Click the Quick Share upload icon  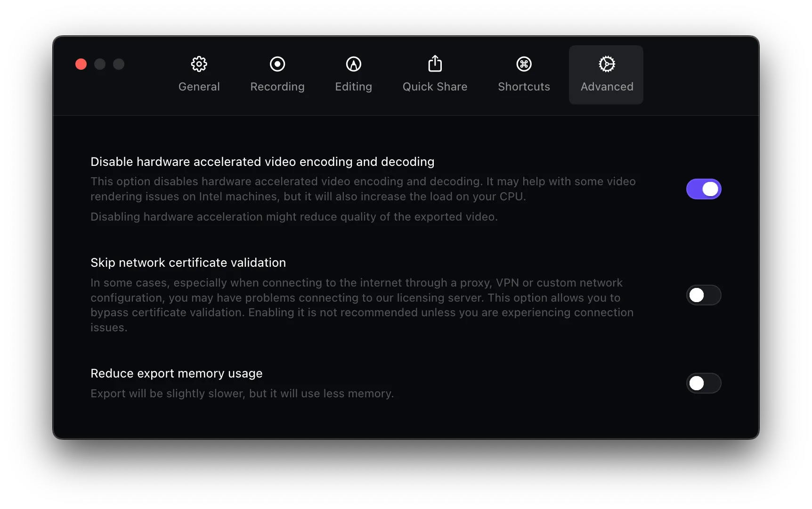click(x=435, y=64)
